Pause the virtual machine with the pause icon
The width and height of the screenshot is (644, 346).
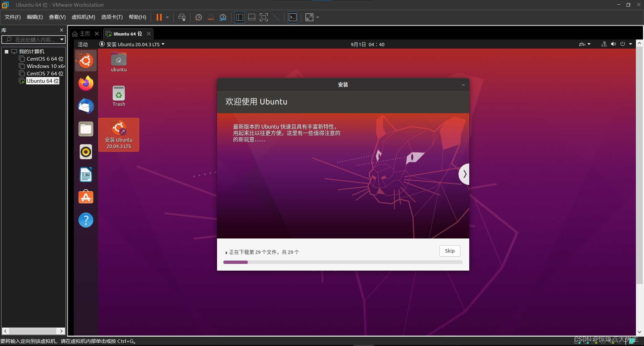pos(159,17)
